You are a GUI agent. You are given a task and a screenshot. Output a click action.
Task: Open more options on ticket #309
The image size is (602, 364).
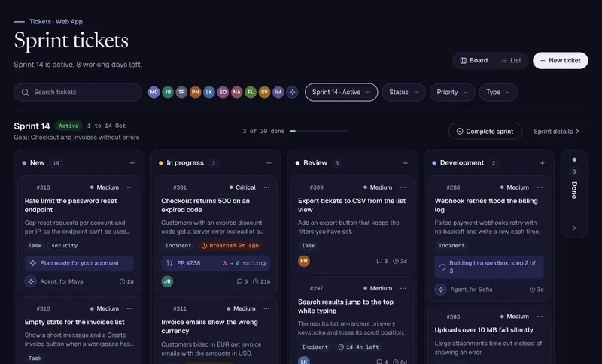pyautogui.click(x=403, y=187)
